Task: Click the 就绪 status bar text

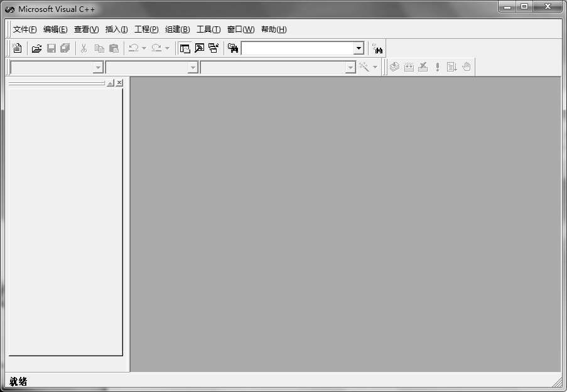Action: click(18, 381)
